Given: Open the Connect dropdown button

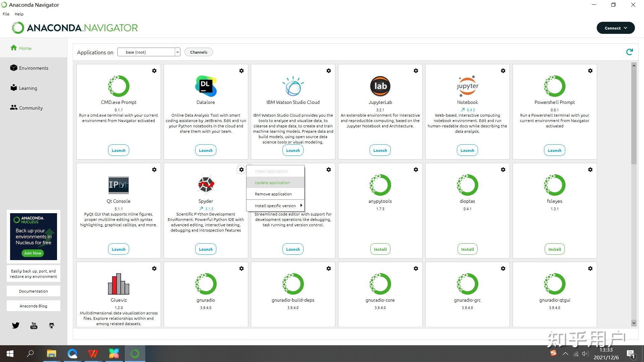Looking at the screenshot, I should pyautogui.click(x=615, y=28).
